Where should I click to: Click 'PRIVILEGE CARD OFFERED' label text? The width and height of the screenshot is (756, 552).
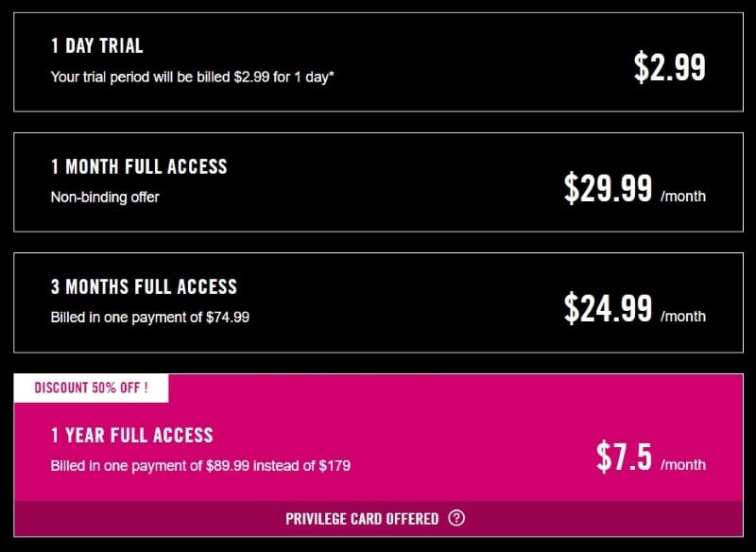point(362,519)
